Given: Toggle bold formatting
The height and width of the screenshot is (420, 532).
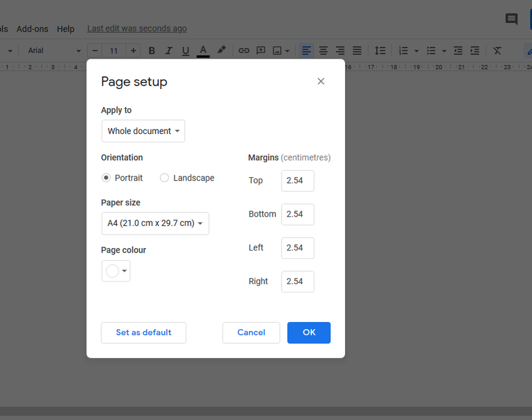Looking at the screenshot, I should 152,50.
